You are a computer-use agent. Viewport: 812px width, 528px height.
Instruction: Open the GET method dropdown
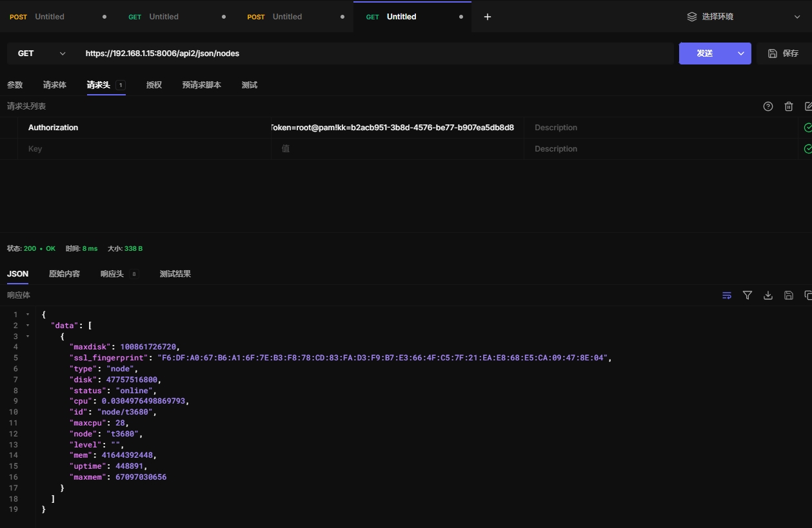click(42, 54)
